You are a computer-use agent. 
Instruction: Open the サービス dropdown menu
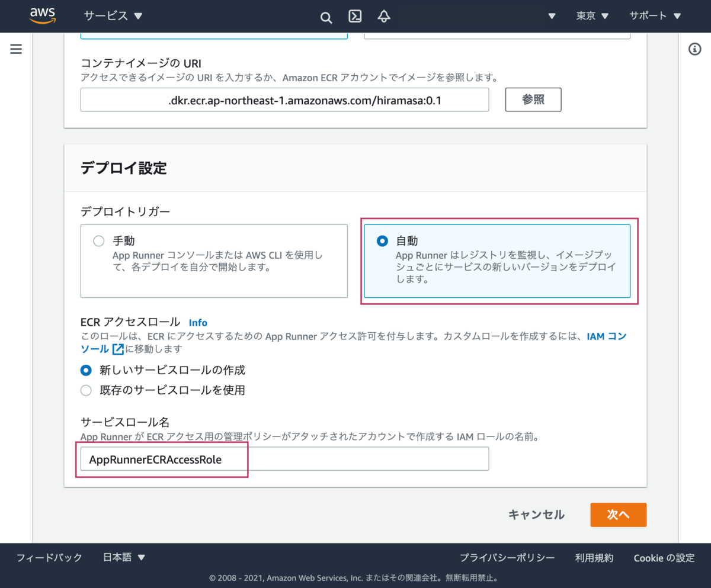pyautogui.click(x=113, y=16)
